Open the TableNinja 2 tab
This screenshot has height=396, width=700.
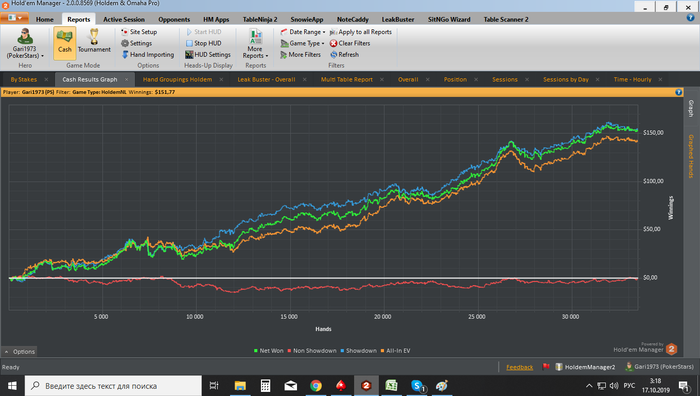(x=260, y=19)
